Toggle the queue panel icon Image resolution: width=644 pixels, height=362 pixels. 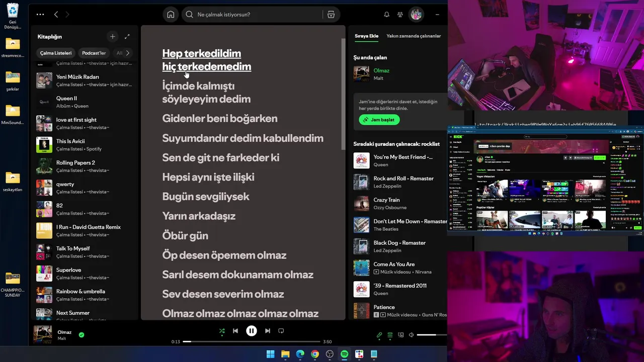(x=390, y=335)
